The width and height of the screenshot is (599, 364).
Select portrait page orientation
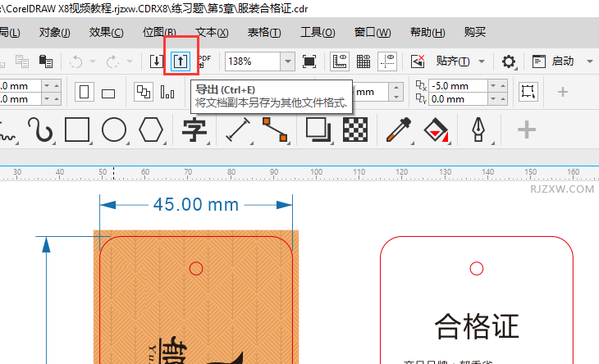85,92
